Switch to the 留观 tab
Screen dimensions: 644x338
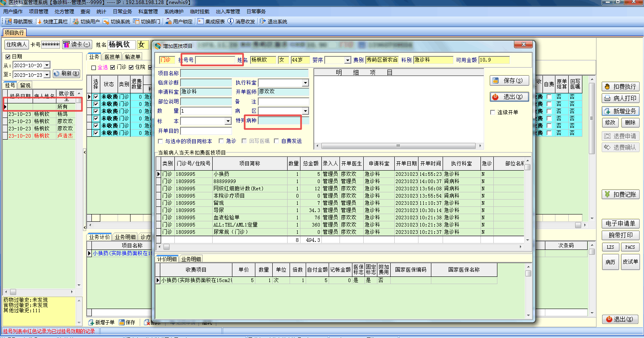point(25,85)
